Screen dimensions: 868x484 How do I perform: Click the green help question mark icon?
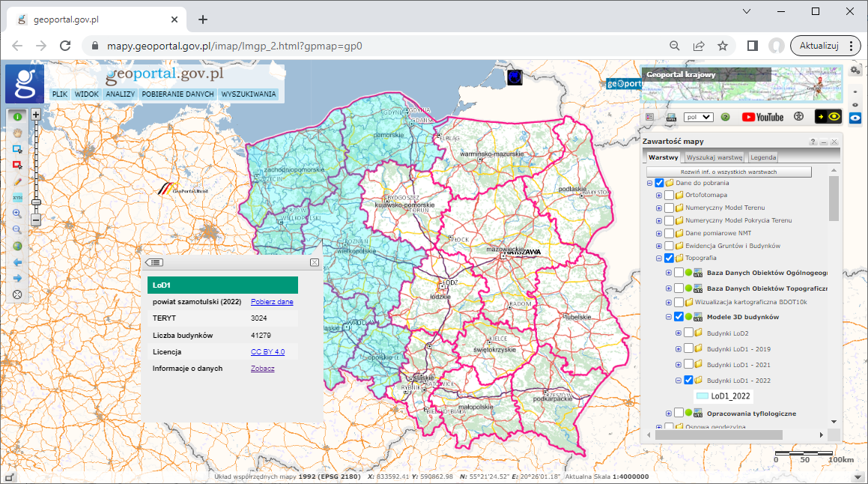(725, 117)
